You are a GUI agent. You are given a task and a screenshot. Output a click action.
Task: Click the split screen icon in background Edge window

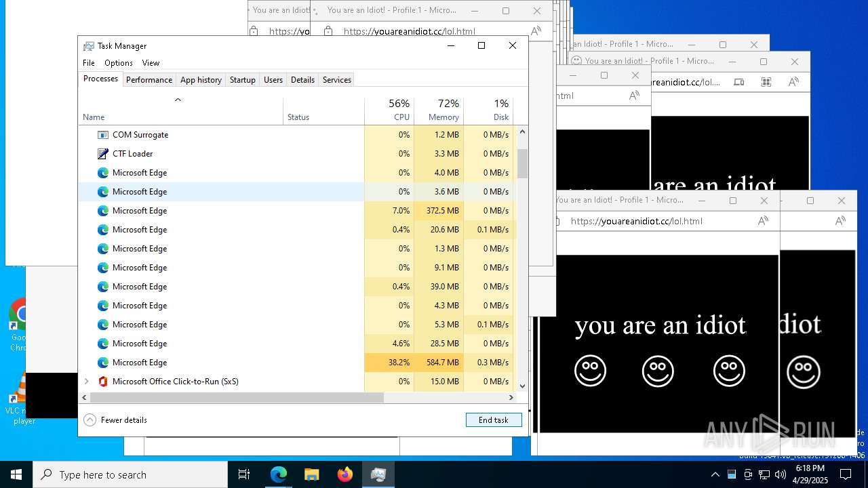pyautogui.click(x=738, y=82)
